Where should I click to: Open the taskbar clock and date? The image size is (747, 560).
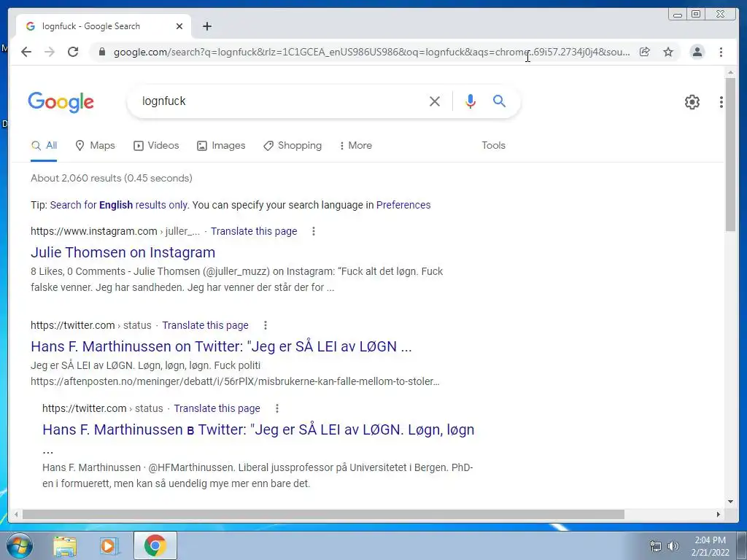click(710, 546)
